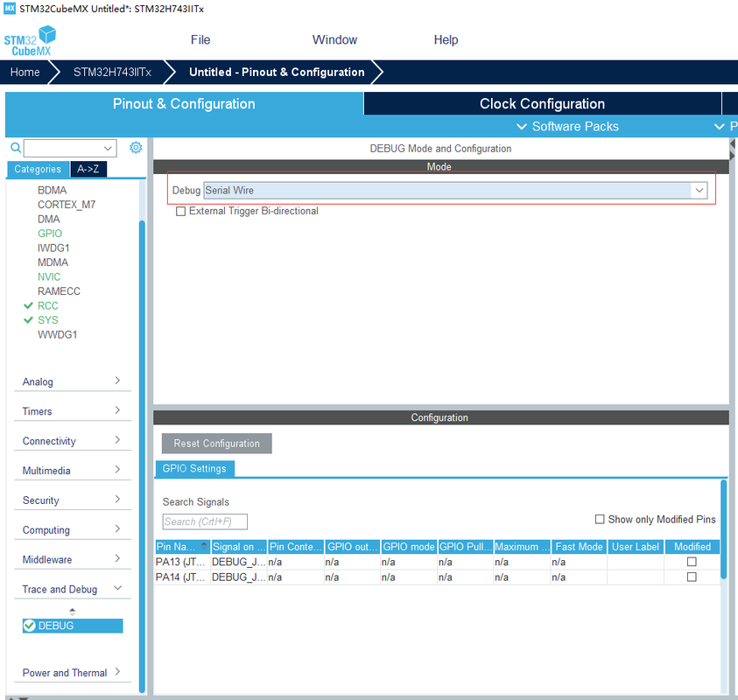Select GPIO in the list

[x=50, y=234]
